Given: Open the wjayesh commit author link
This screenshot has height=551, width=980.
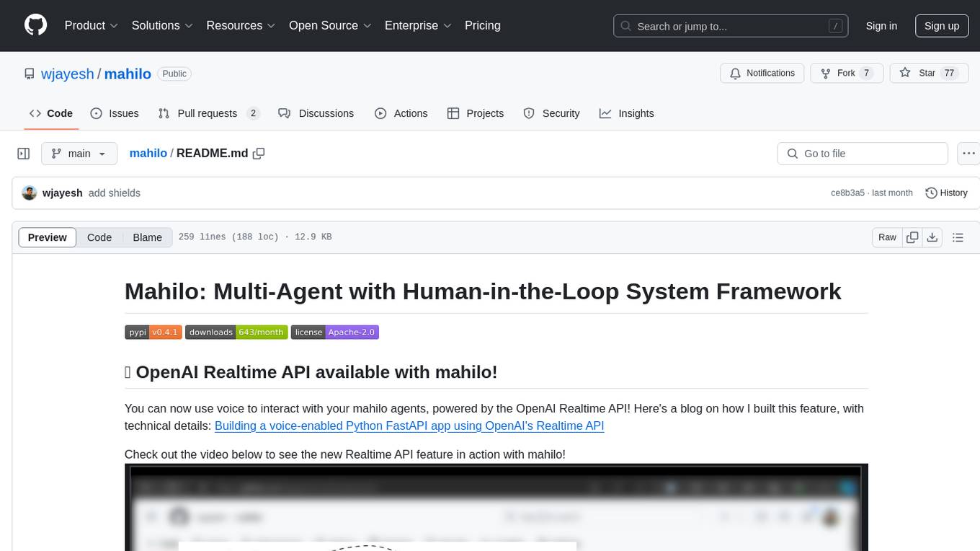Looking at the screenshot, I should [x=63, y=193].
